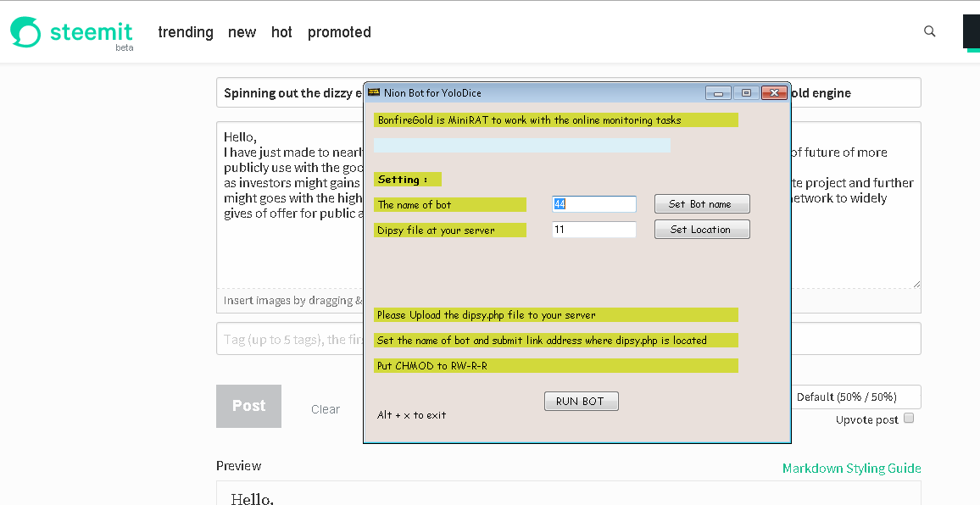Open the Steemit logo home link
This screenshot has height=505, width=980.
click(x=71, y=32)
